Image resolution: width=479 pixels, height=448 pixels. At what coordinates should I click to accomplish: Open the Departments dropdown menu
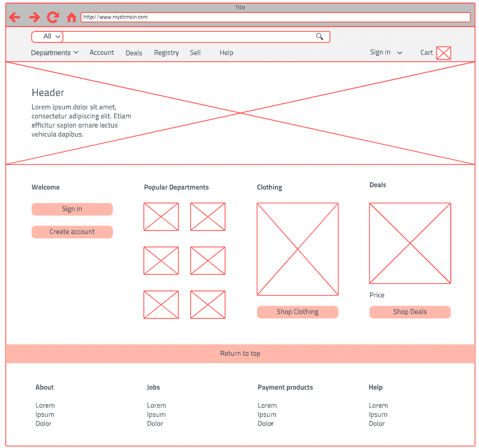54,53
